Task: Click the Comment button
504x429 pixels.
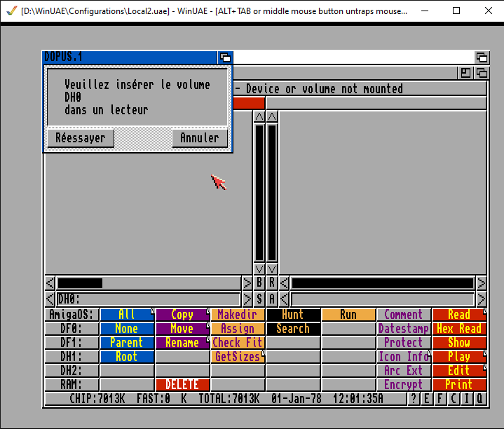Action: tap(404, 315)
